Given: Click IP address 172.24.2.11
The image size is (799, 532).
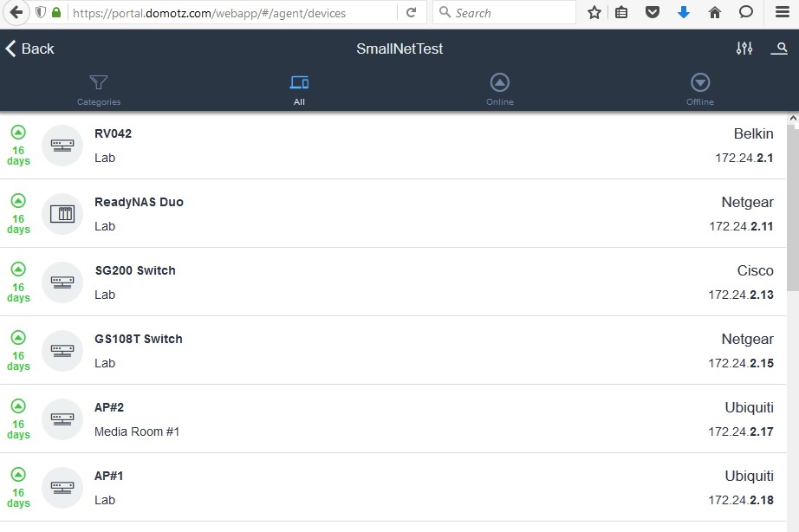Looking at the screenshot, I should point(741,226).
